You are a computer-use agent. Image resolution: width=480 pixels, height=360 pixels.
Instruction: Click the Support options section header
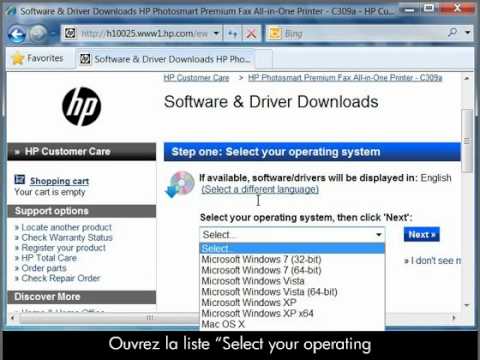coord(82,211)
